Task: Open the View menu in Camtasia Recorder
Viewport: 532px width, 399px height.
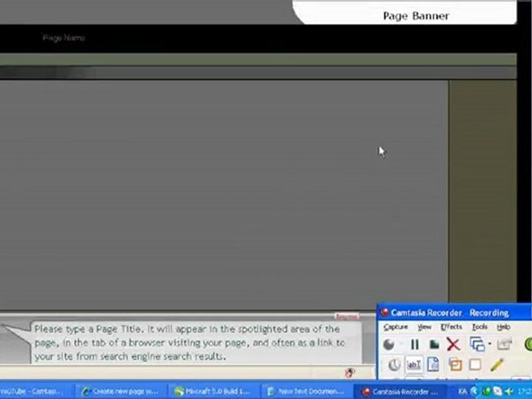Action: tap(424, 327)
